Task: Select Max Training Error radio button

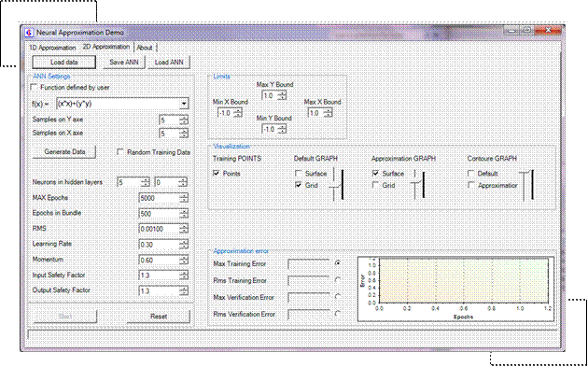Action: 338,263
